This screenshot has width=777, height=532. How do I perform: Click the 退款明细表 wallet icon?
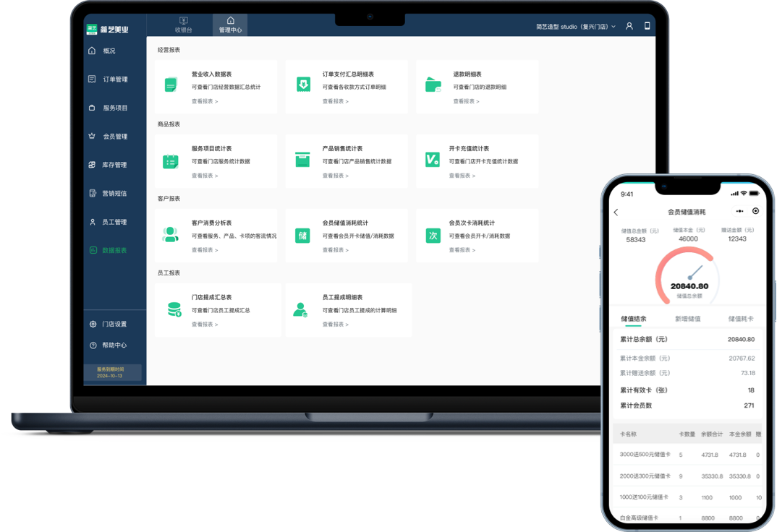(x=433, y=85)
